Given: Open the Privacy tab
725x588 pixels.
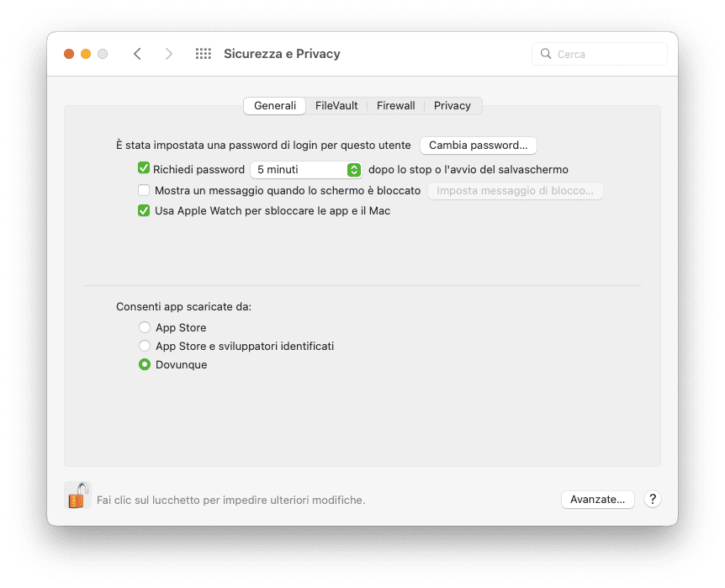Looking at the screenshot, I should pyautogui.click(x=452, y=105).
